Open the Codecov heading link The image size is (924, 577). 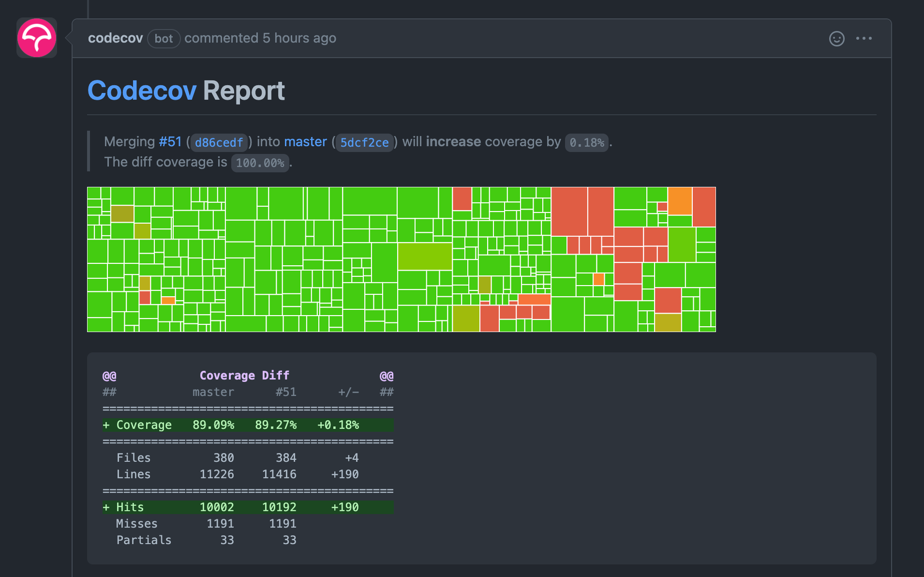[142, 91]
